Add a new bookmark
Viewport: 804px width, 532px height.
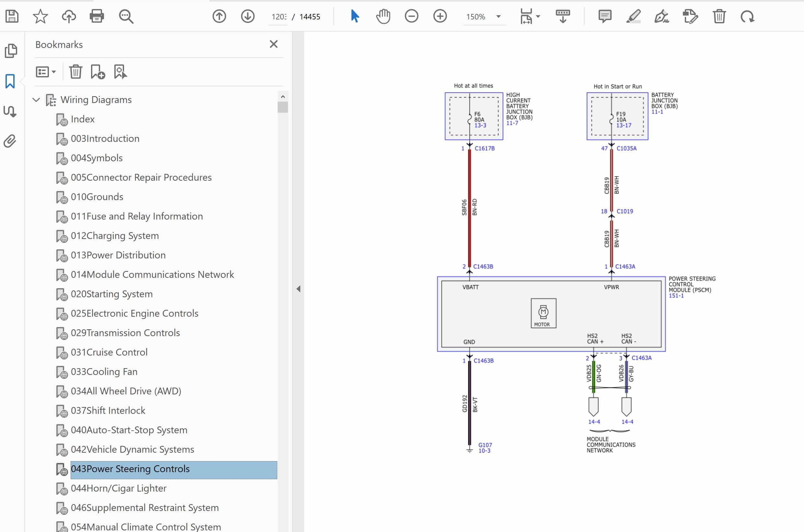[x=98, y=72]
